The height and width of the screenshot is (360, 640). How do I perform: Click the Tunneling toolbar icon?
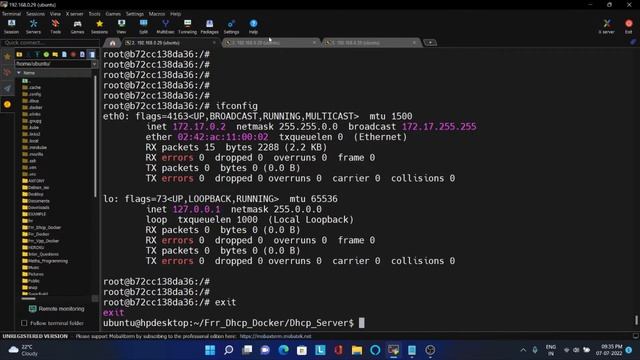pyautogui.click(x=187, y=27)
